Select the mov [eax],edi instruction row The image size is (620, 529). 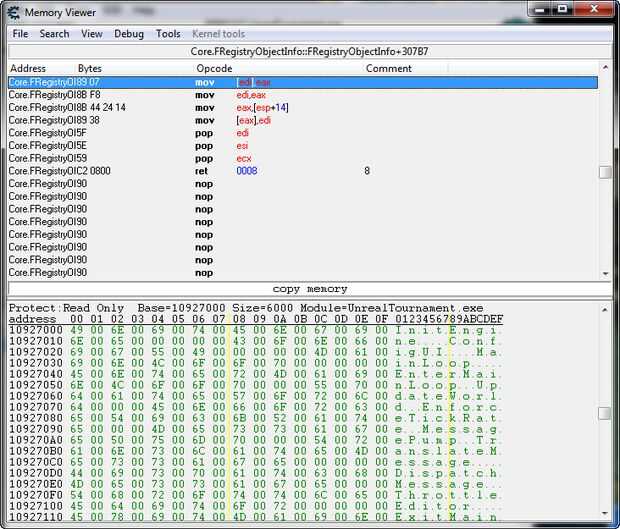click(303, 120)
